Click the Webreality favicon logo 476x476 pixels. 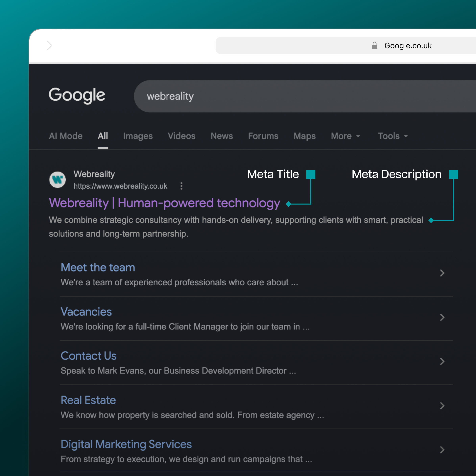(x=57, y=180)
